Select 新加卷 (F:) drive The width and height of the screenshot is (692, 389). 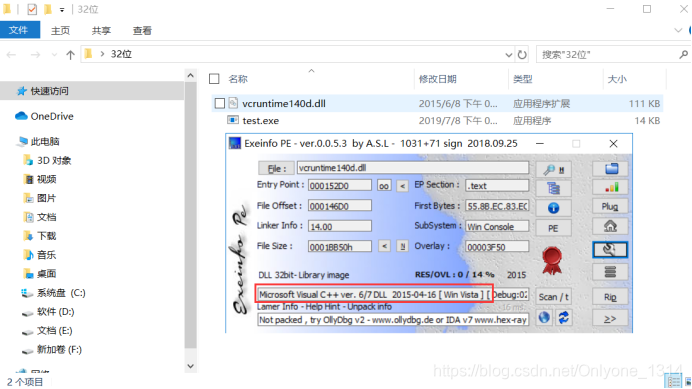click(x=59, y=350)
